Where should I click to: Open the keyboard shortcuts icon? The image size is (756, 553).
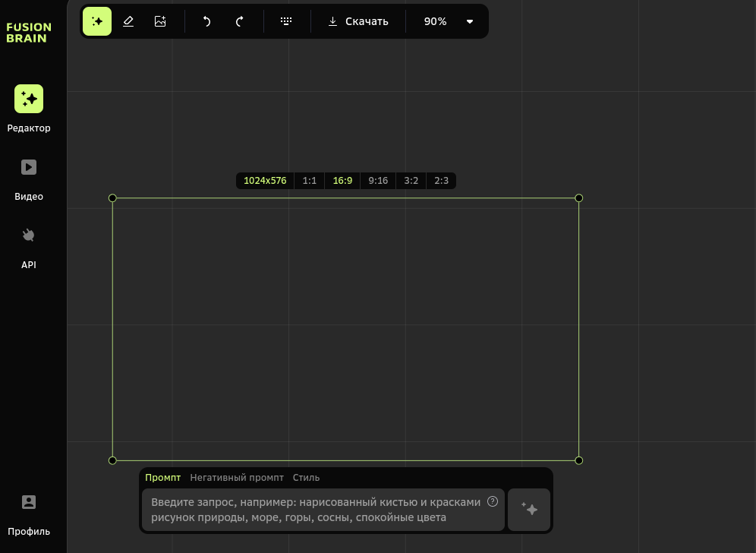click(x=286, y=21)
